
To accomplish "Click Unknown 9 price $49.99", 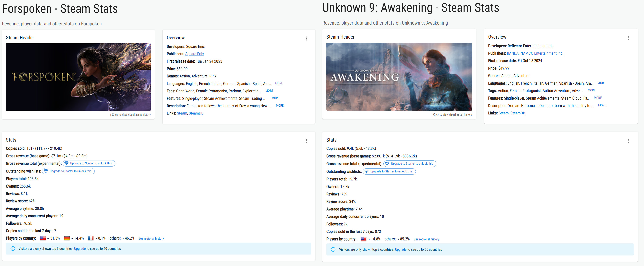I will pyautogui.click(x=504, y=68).
